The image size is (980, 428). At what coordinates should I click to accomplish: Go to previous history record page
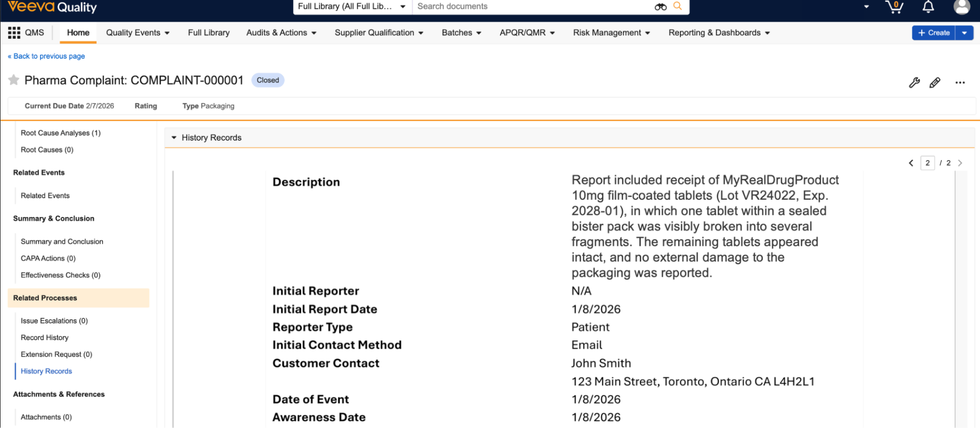(911, 163)
